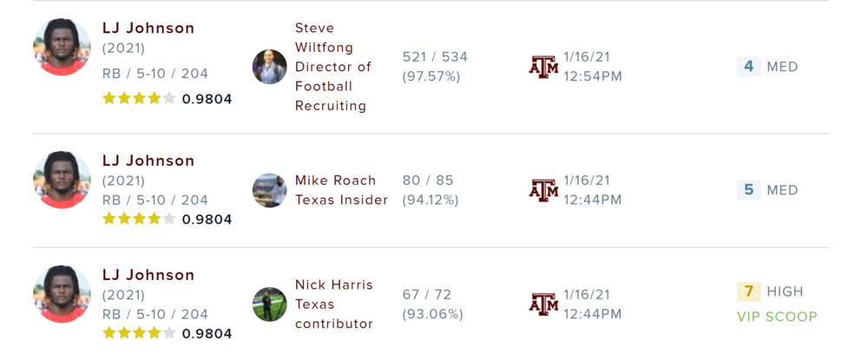
Task: Click LJ Johnson photo in the Nick Harris row
Action: point(62,294)
